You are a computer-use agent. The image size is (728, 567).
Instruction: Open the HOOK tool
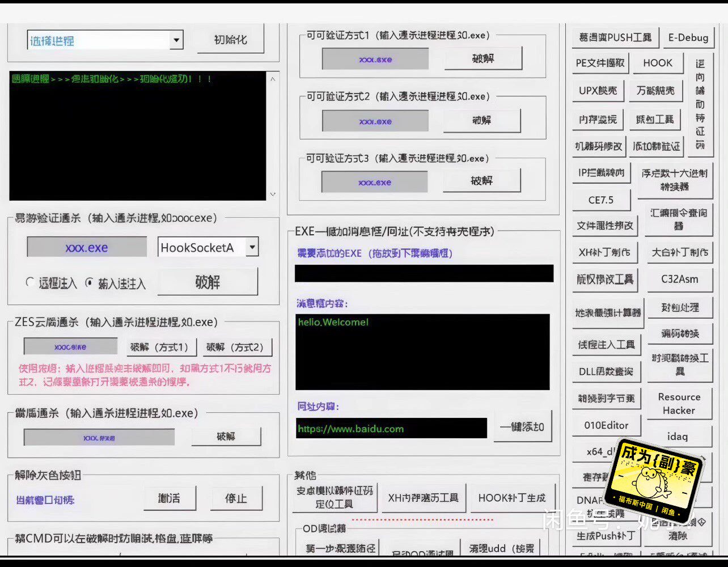point(658,63)
